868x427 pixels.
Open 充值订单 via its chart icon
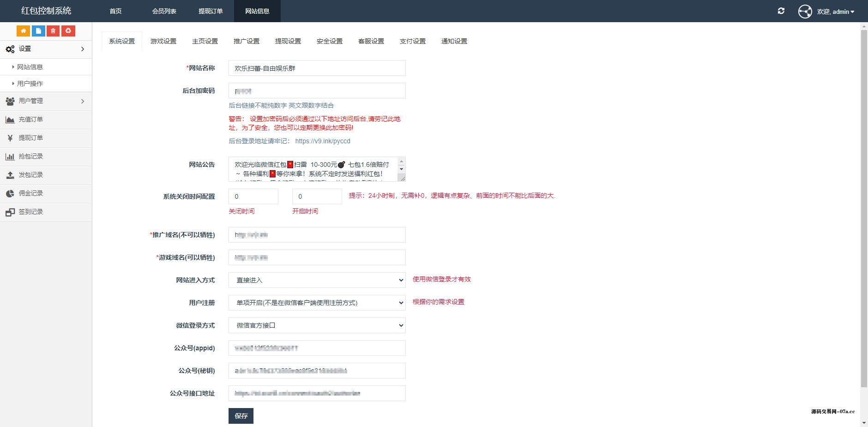click(x=10, y=119)
